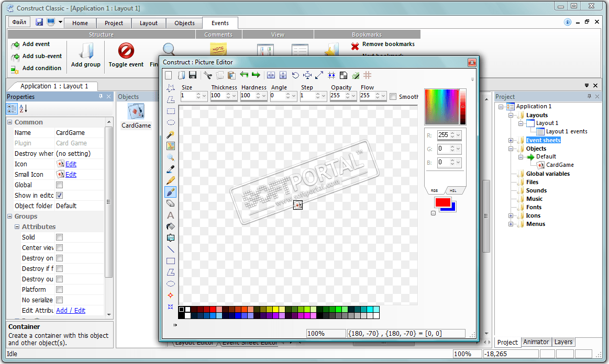Enable the Smooth checkbox
Image resolution: width=609 pixels, height=364 pixels.
pyautogui.click(x=393, y=97)
